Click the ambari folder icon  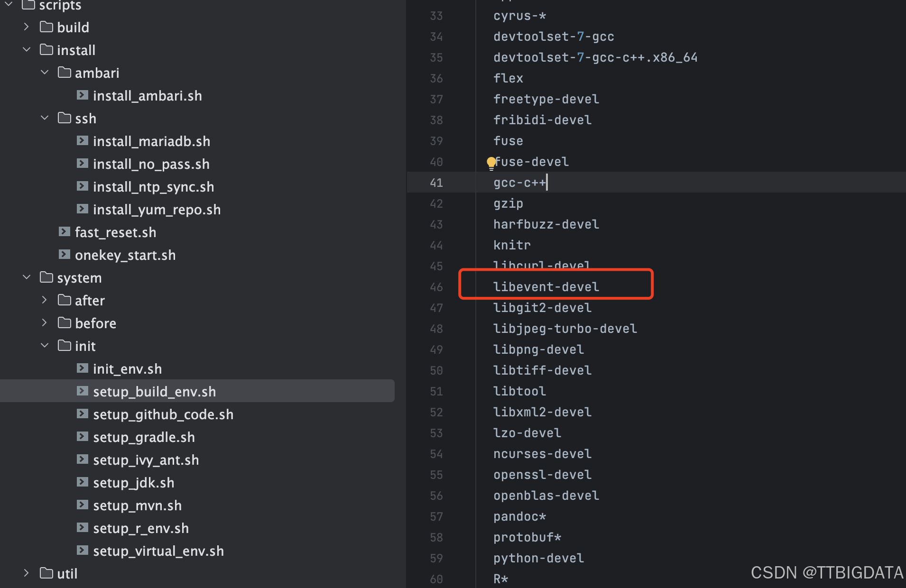[x=65, y=72]
